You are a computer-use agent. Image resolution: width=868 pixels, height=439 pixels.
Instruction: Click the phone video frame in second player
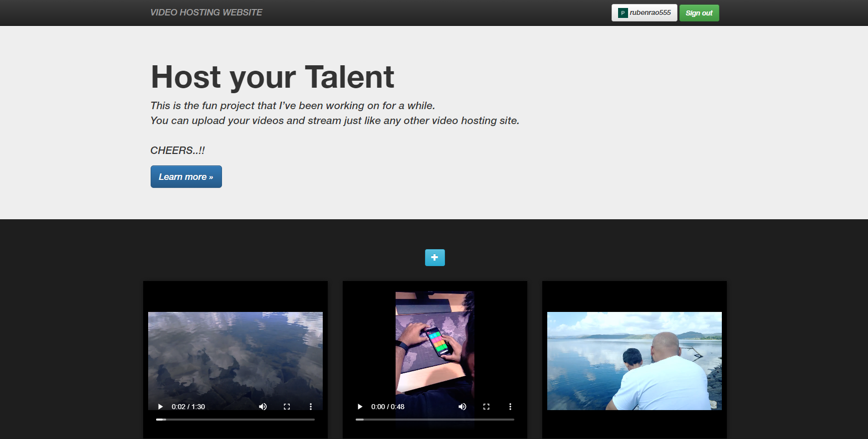point(435,344)
